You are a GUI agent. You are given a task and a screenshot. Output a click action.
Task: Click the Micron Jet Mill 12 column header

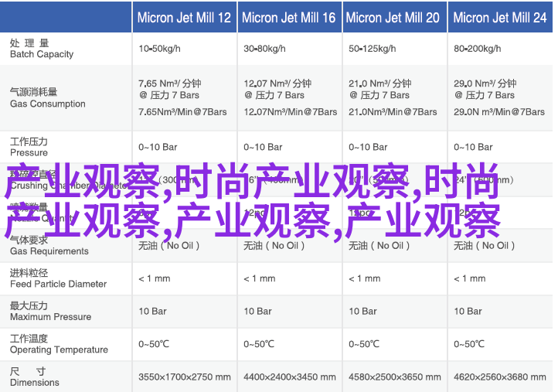185,18
